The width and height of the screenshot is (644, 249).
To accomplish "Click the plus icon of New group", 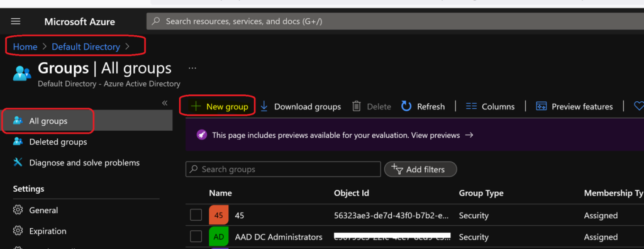I will (x=196, y=106).
